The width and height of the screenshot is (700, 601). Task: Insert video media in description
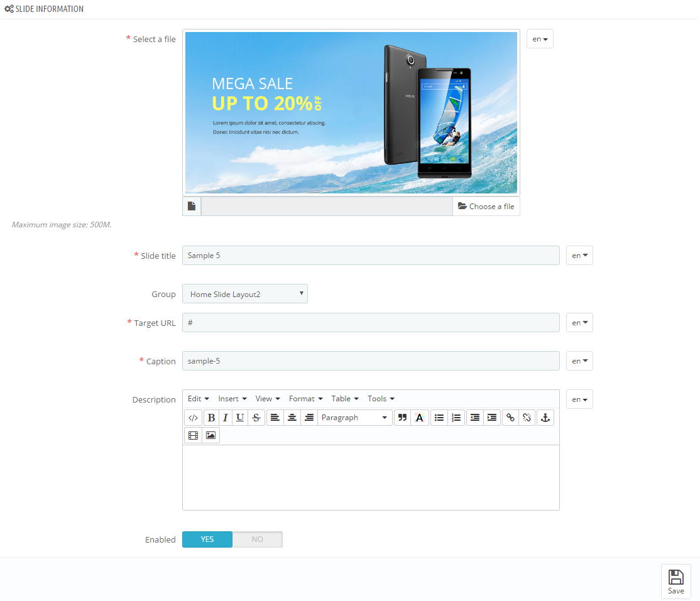194,435
